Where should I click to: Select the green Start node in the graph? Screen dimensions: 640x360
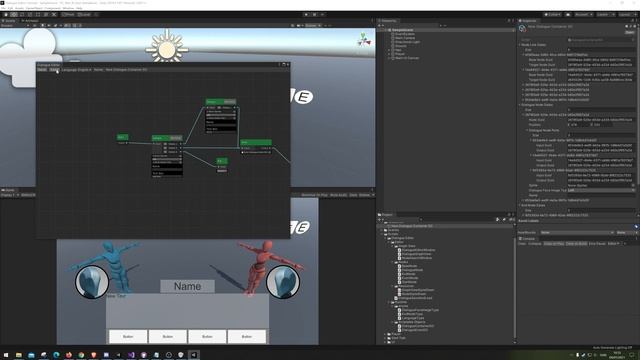tap(122, 137)
